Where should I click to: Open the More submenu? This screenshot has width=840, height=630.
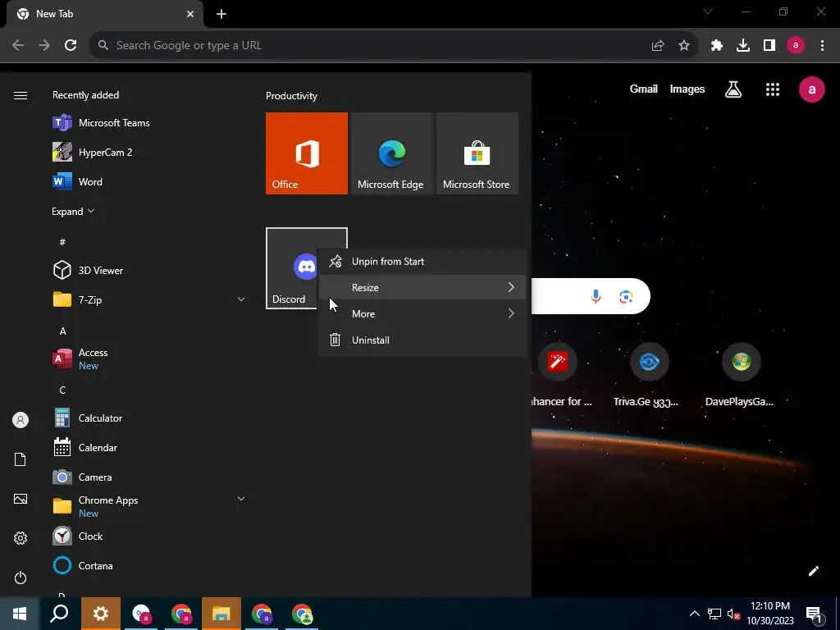pyautogui.click(x=422, y=314)
